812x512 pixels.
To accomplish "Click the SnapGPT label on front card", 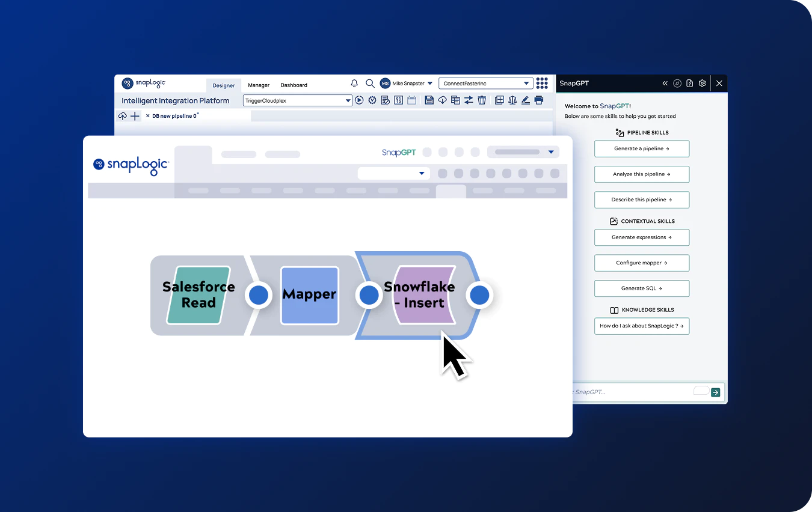I will click(399, 153).
